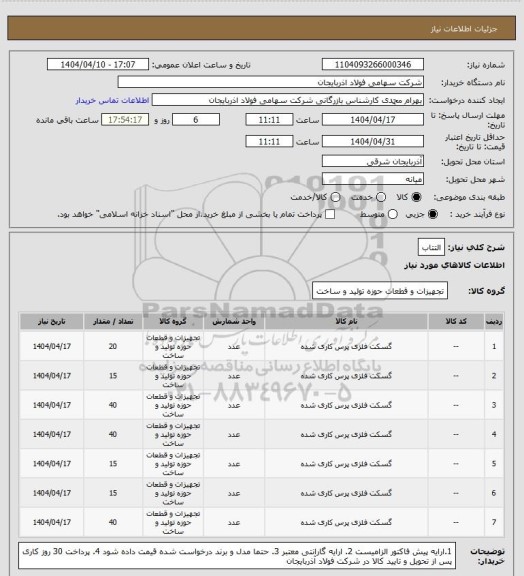Click the item name in row 7
The image size is (524, 576).
click(x=346, y=522)
